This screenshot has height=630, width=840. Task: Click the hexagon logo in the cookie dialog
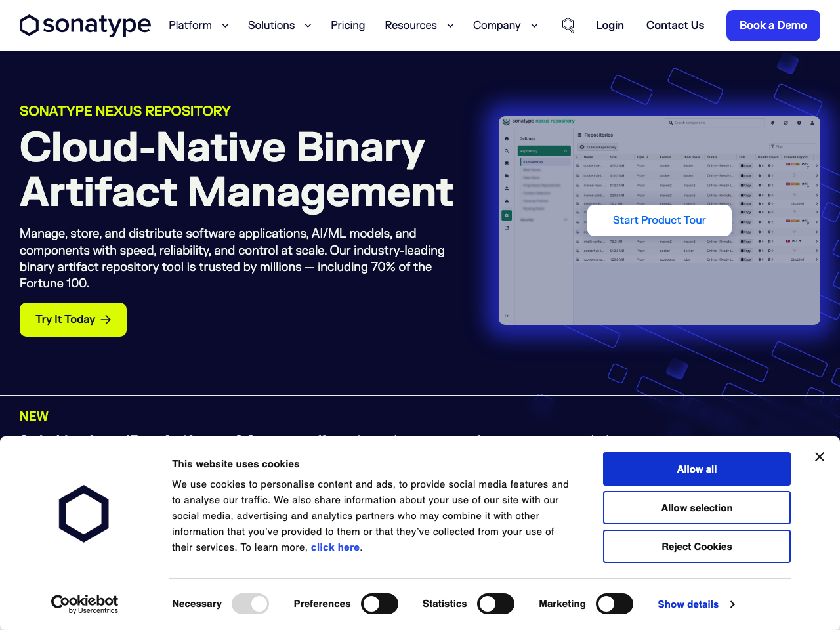point(84,514)
